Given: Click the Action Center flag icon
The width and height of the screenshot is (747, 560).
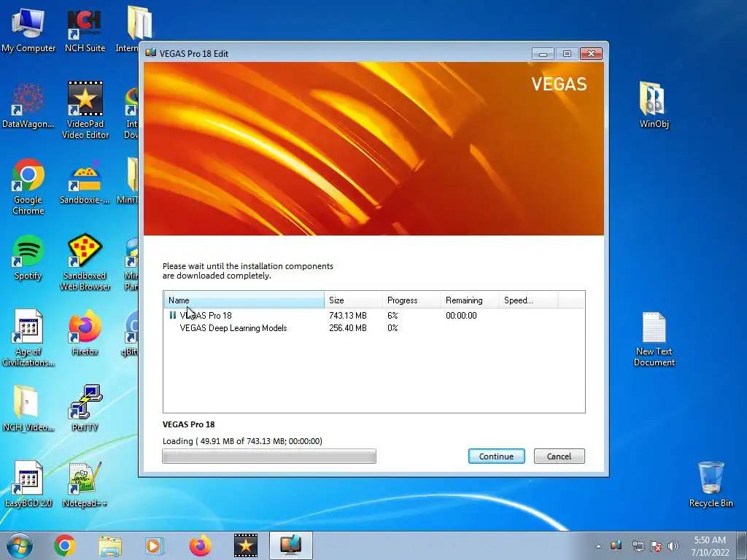Looking at the screenshot, I should 656,546.
